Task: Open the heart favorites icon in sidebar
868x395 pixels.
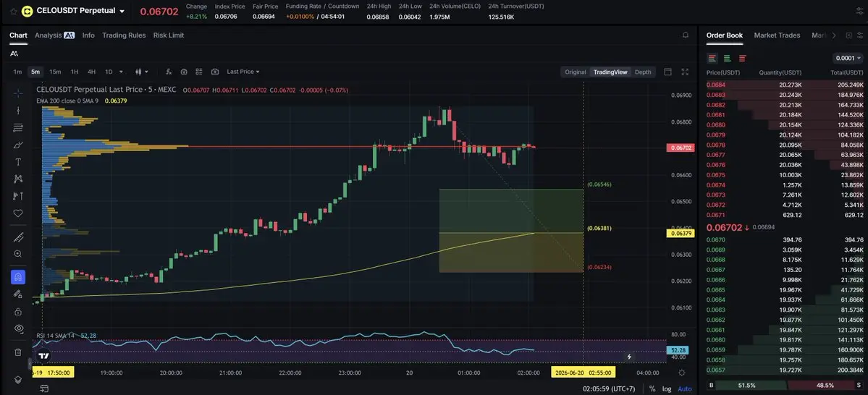Action: point(17,213)
